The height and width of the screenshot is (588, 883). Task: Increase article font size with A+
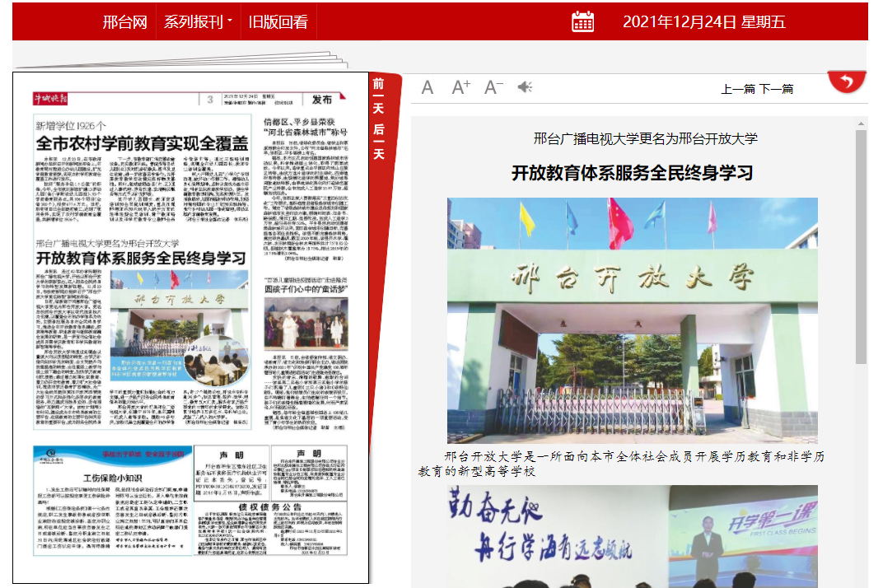click(460, 87)
